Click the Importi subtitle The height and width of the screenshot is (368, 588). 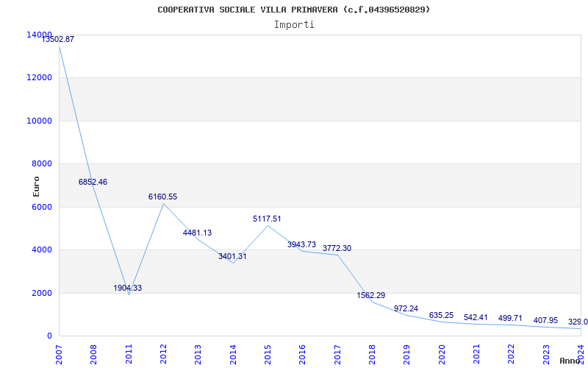tap(294, 25)
